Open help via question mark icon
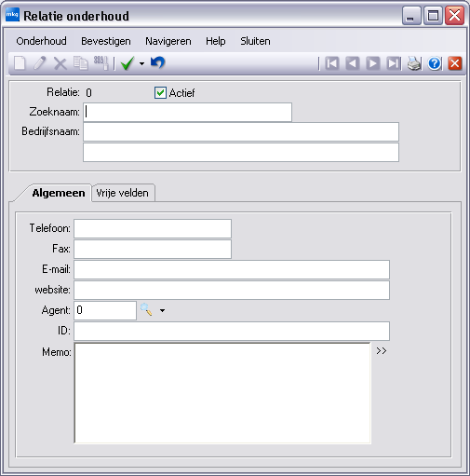This screenshot has height=476, width=470. 435,63
